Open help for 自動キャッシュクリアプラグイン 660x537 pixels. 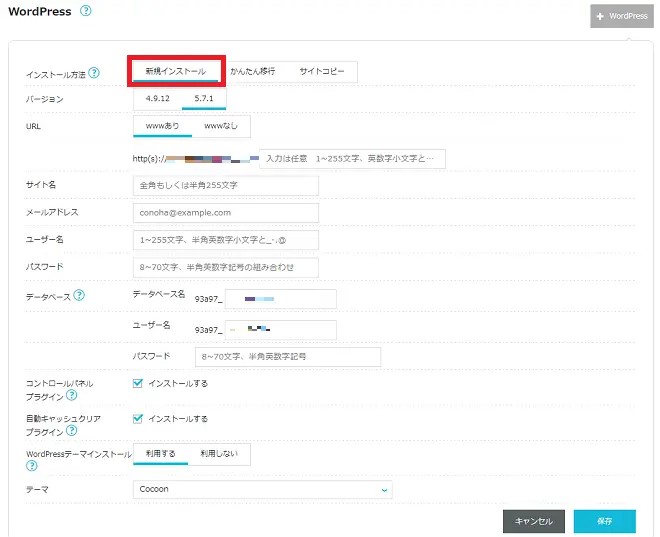[x=72, y=431]
